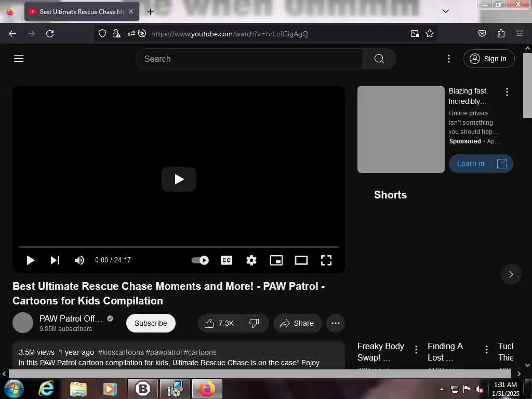Click the Learn more ad button
Image resolution: width=532 pixels, height=399 pixels.
481,164
